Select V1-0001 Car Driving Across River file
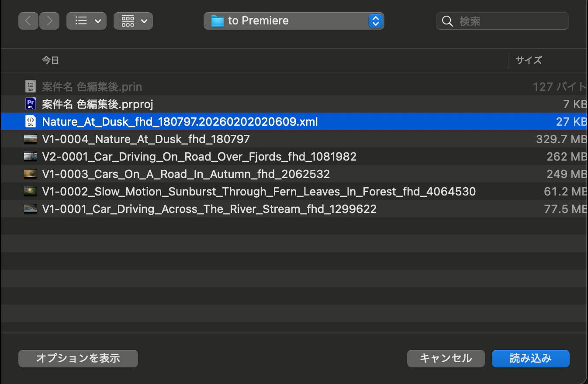588x384 pixels. (x=209, y=209)
